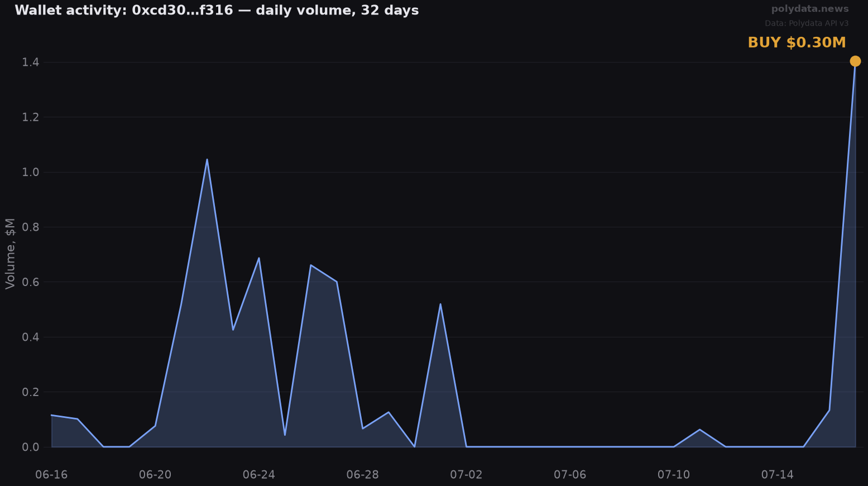Click the x-axis date label '07-06'
868x486 pixels.
point(570,475)
